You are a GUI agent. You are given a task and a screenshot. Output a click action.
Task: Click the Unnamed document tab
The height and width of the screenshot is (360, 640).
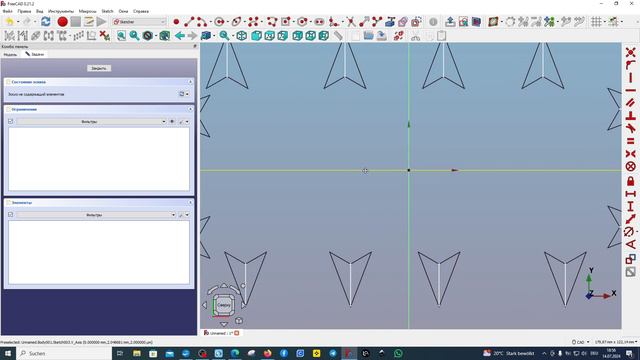pos(222,333)
